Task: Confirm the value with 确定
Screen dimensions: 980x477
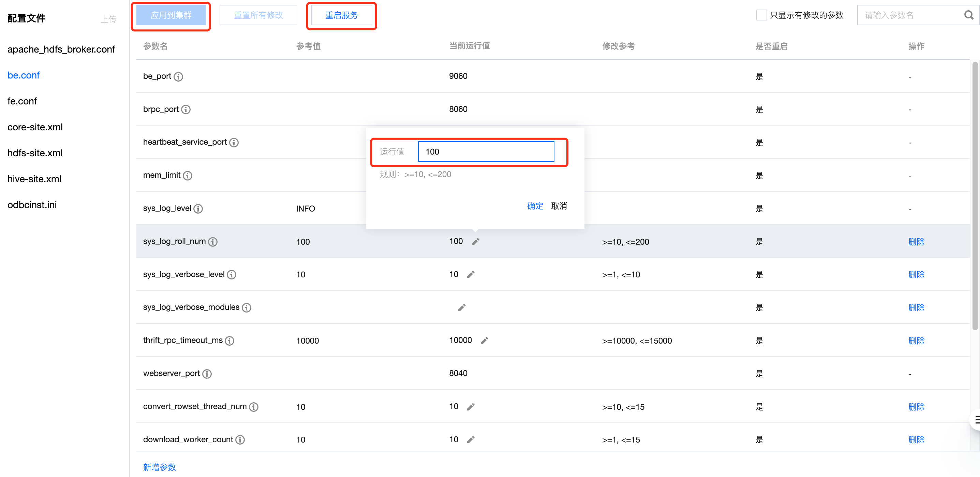Action: (535, 206)
